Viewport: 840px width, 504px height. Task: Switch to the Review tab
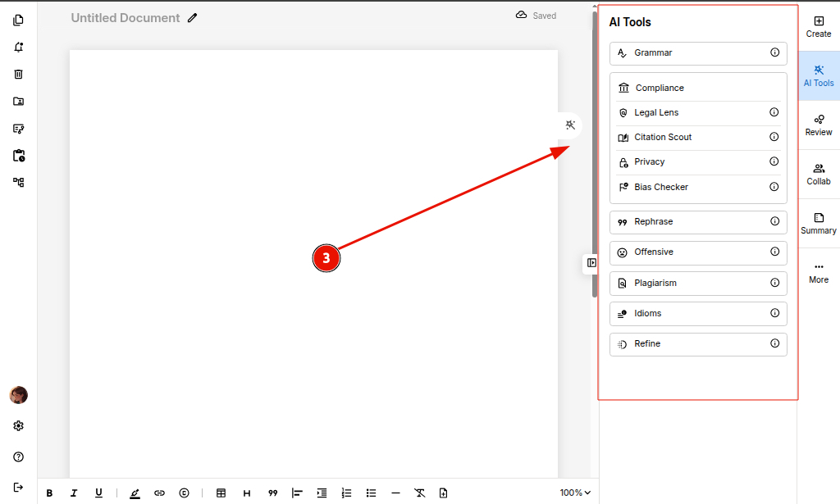(x=819, y=125)
